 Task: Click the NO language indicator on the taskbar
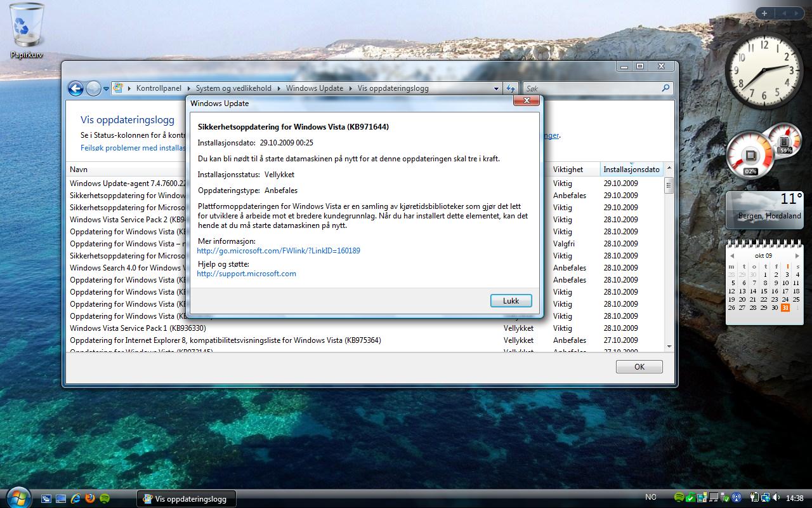coord(651,498)
